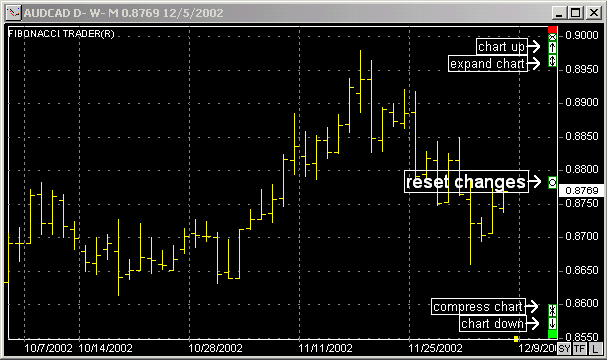Minimize the AUDCAD chart window
Viewport: 607px width, 360px height.
point(559,13)
